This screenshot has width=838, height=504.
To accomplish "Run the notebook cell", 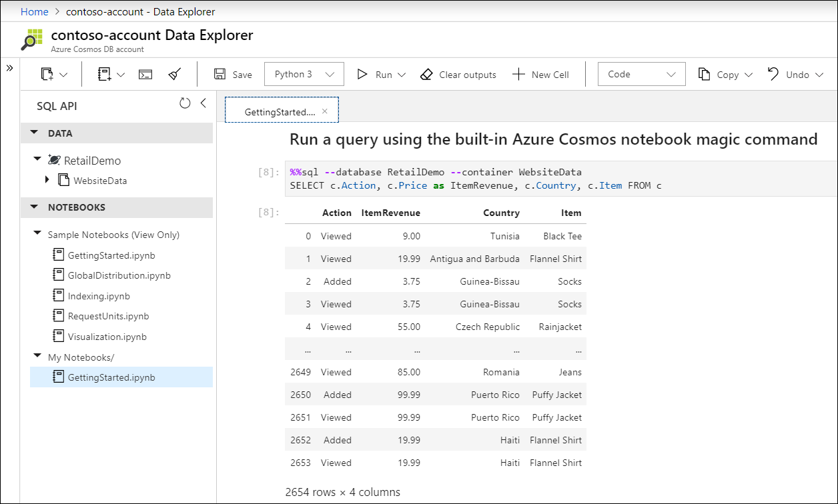I will (x=374, y=74).
